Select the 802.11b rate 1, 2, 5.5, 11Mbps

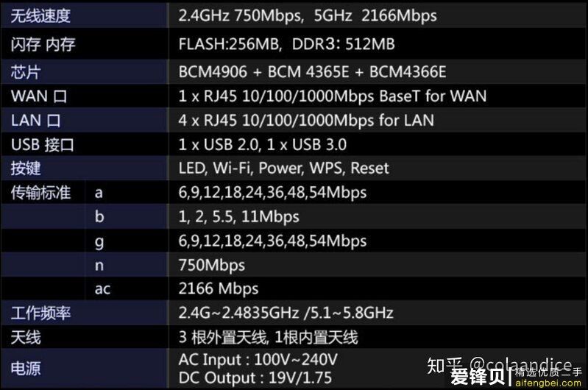[238, 217]
